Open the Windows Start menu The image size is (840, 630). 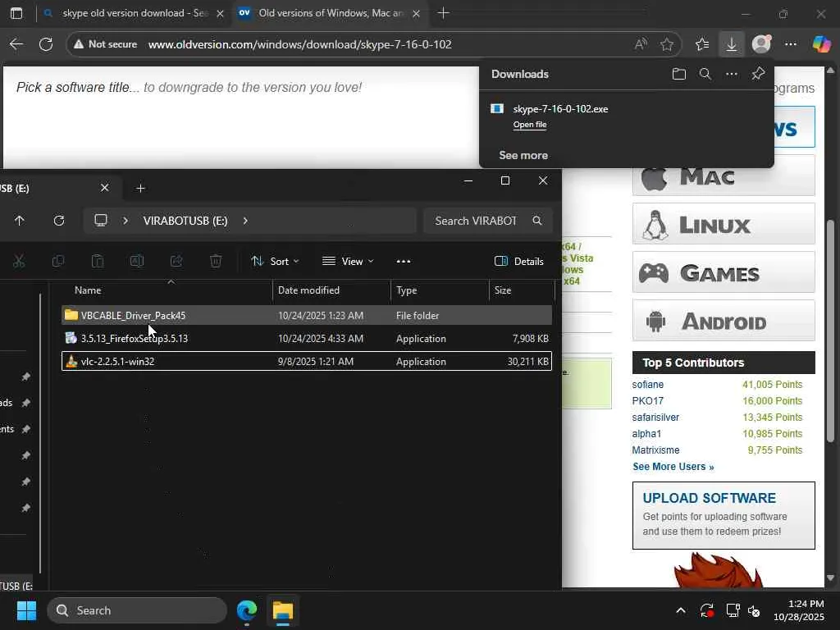[x=26, y=610]
